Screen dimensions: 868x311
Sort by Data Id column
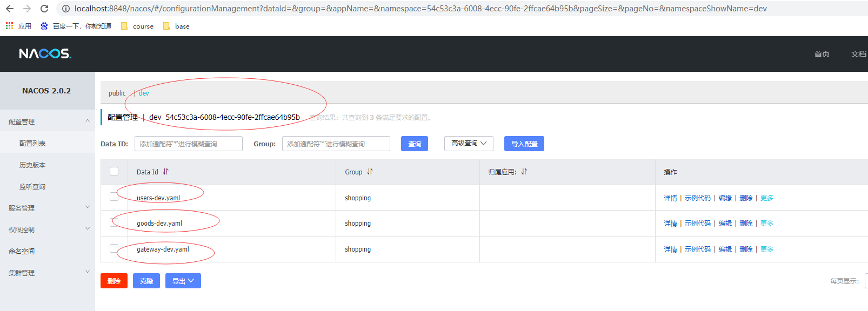[x=166, y=172]
